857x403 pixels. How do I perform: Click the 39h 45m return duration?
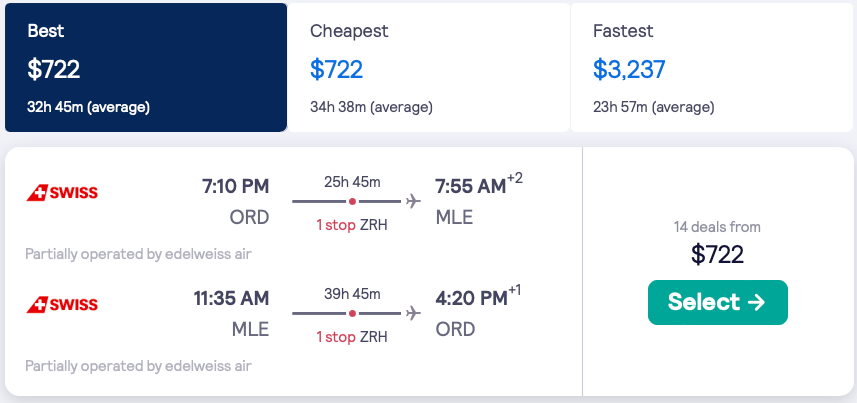[352, 294]
